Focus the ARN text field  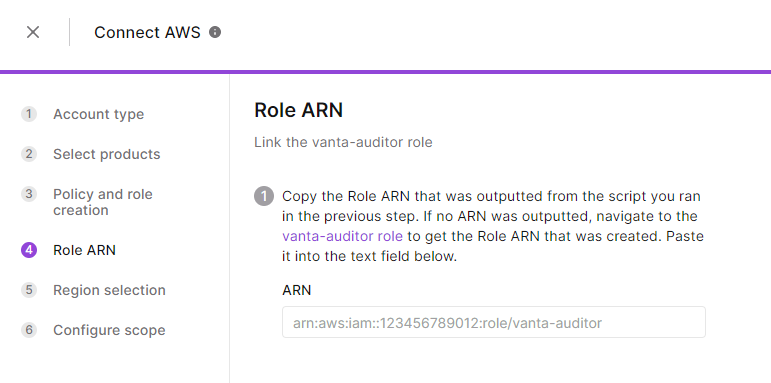coord(494,323)
